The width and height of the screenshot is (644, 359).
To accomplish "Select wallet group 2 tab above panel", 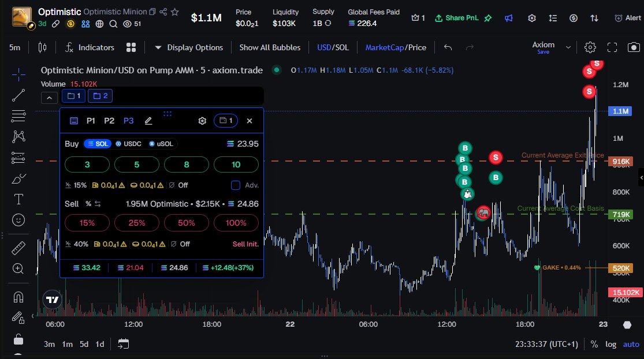I will click(x=100, y=96).
